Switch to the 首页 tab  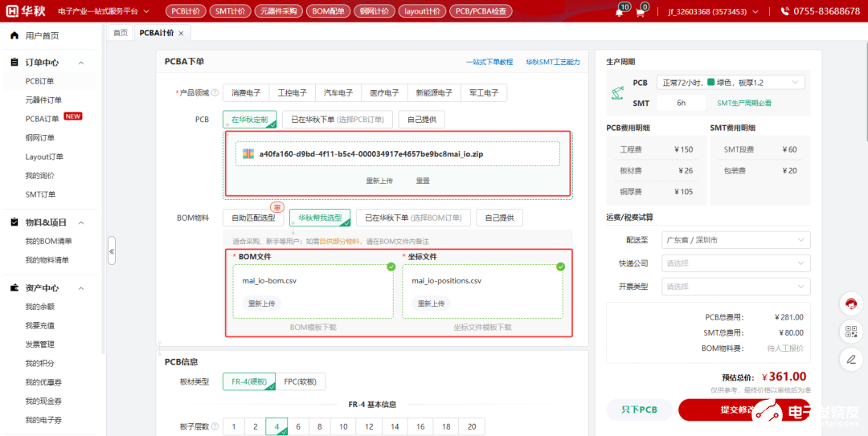[x=120, y=33]
